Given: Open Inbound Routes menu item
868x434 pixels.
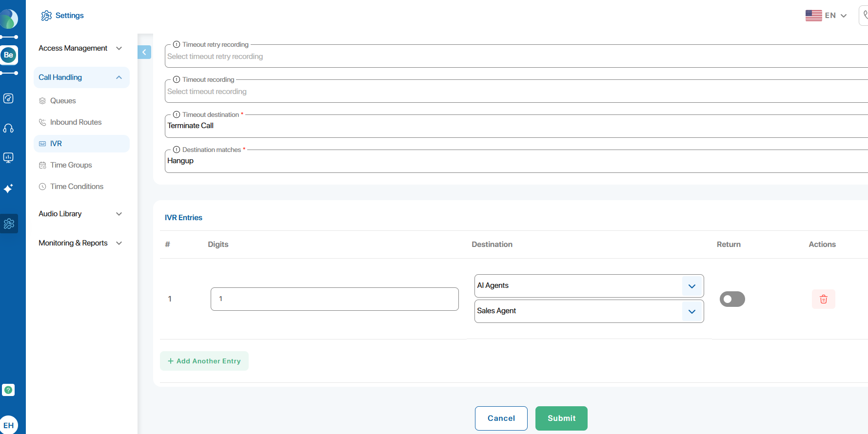Looking at the screenshot, I should [x=76, y=122].
